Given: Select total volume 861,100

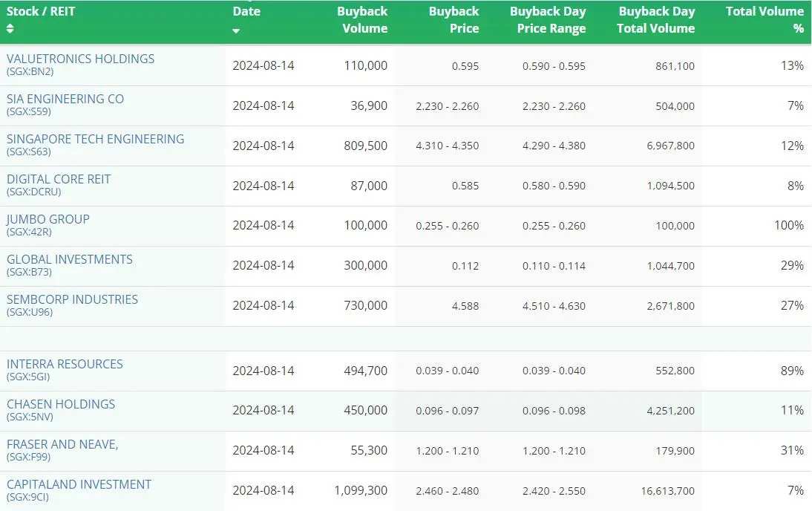Looking at the screenshot, I should [675, 66].
